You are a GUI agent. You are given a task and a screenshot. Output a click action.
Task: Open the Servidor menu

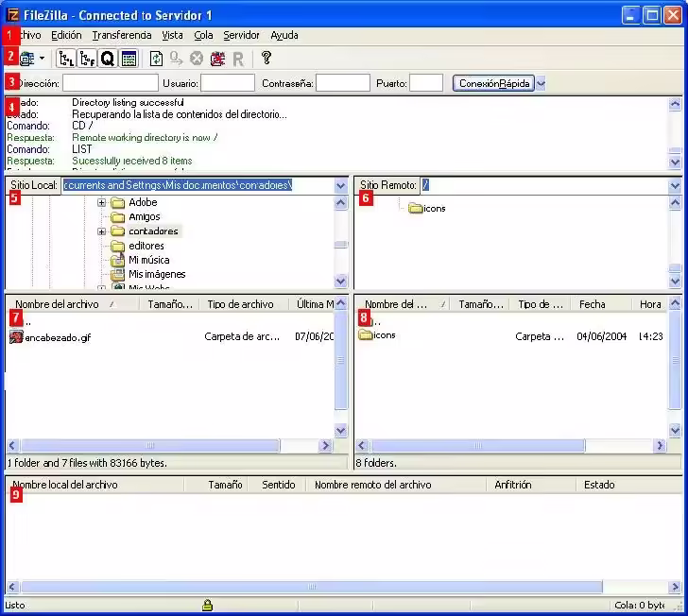(241, 35)
